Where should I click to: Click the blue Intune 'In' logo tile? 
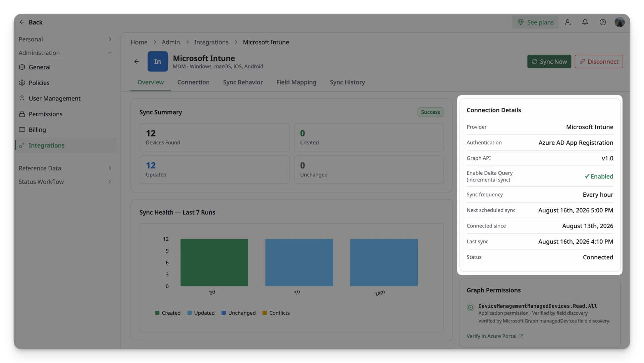pos(158,61)
